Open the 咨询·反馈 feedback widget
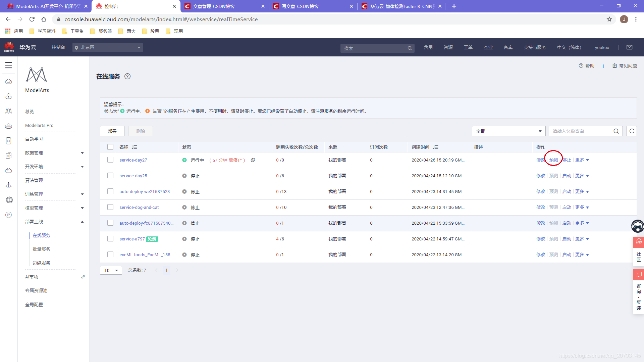The width and height of the screenshot is (644, 362). [639, 291]
